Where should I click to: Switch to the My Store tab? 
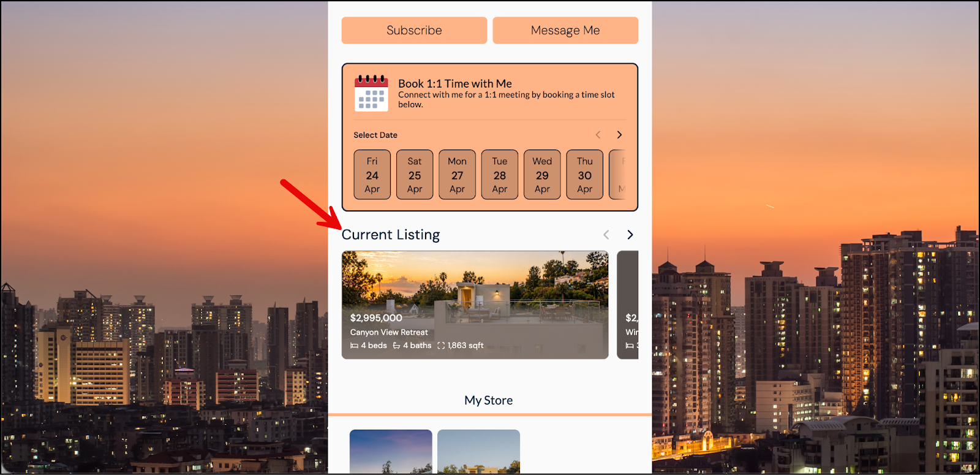coord(489,400)
